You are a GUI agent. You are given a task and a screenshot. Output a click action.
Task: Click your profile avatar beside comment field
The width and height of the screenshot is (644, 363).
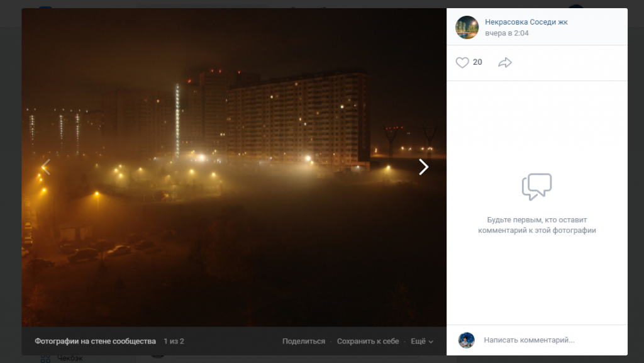pyautogui.click(x=466, y=340)
